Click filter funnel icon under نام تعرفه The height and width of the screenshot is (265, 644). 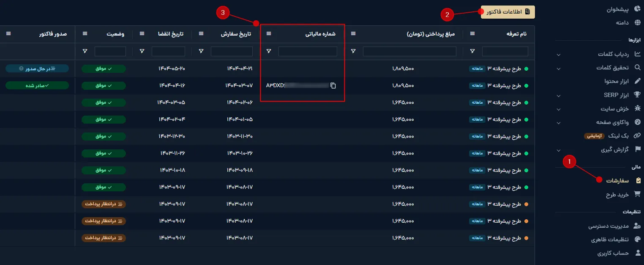tap(472, 51)
